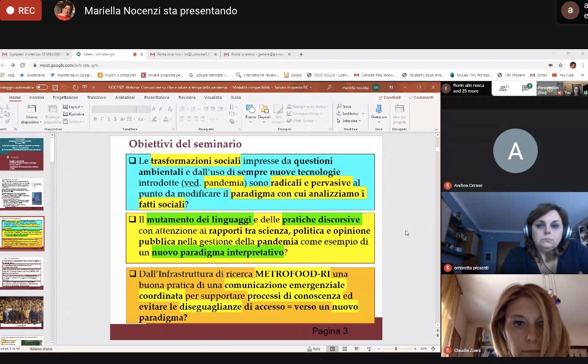This screenshot has width=588, height=364.
Task: Open the font name combo box
Action: coord(114,109)
